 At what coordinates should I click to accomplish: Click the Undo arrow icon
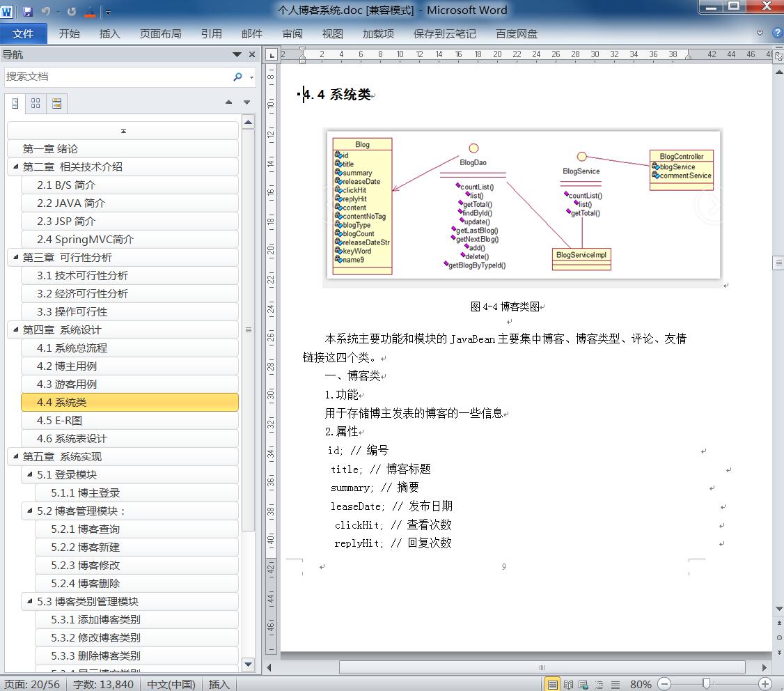(x=46, y=11)
